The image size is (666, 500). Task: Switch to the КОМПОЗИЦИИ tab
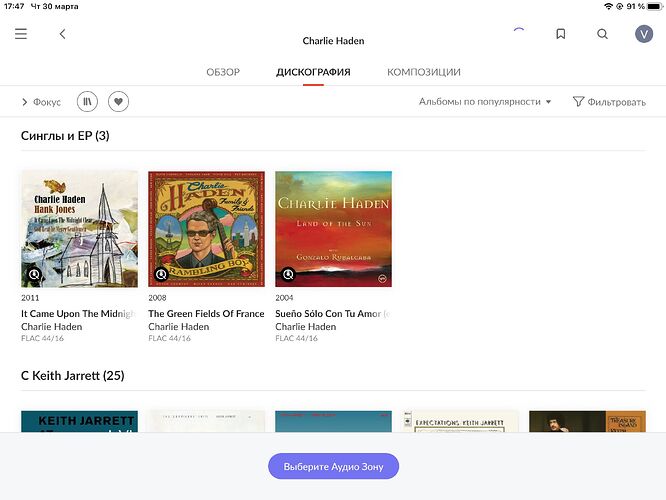(423, 72)
